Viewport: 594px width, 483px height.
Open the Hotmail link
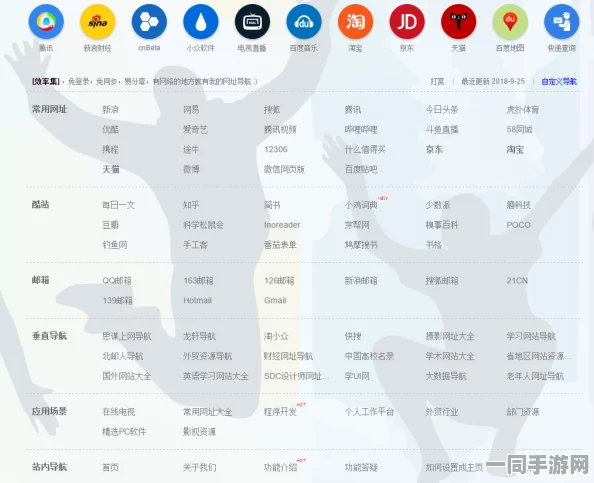197,300
